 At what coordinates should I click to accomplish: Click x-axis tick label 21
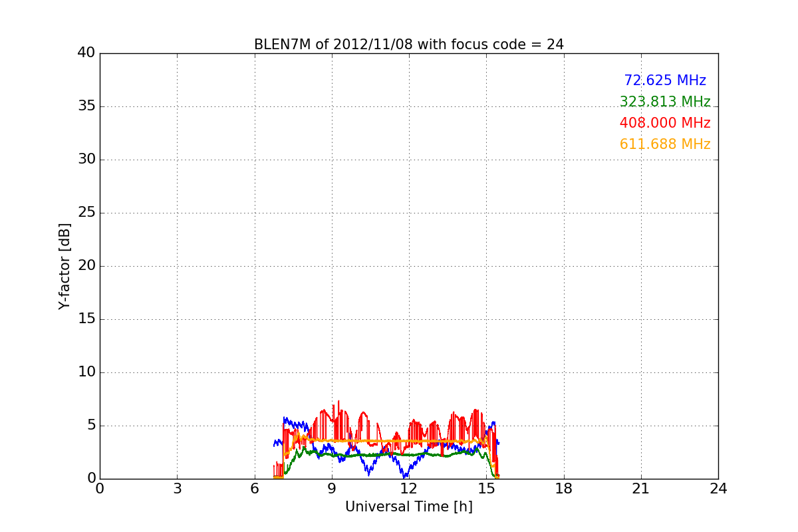click(x=641, y=489)
